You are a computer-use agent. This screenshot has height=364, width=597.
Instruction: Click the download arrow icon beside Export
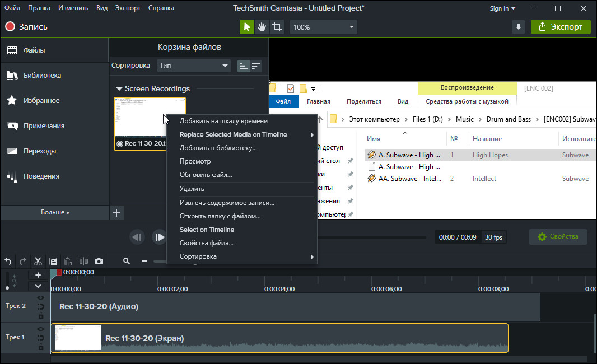pyautogui.click(x=518, y=27)
